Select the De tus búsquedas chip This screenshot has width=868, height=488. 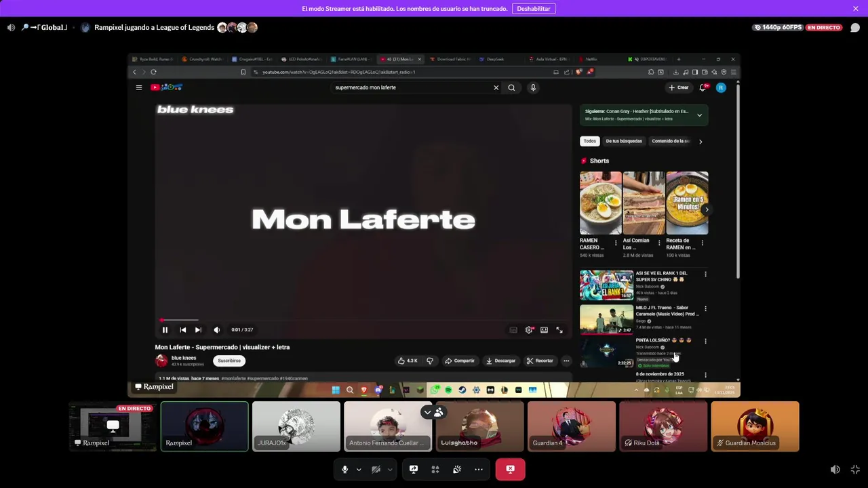tap(624, 141)
